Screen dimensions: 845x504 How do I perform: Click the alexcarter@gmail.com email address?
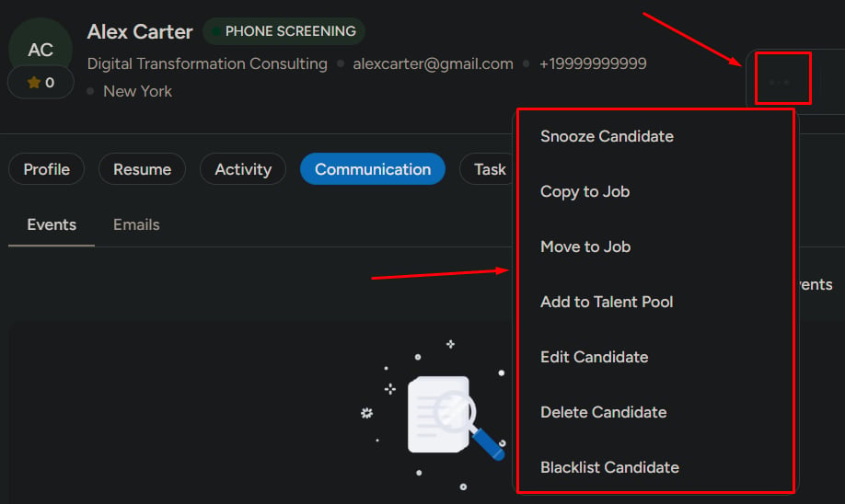433,63
